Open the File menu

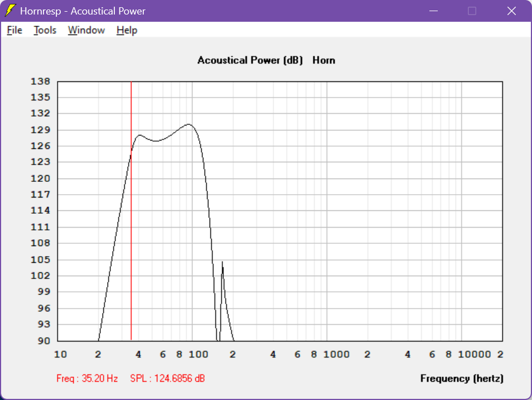click(x=14, y=30)
